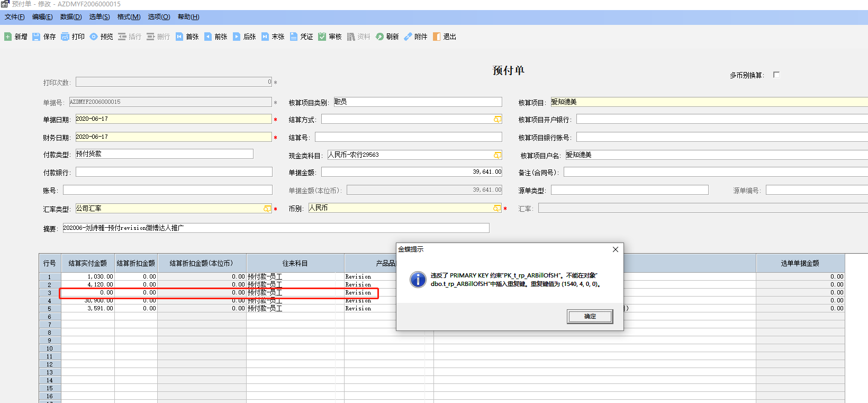This screenshot has width=868, height=403.
Task: Click the 退出 (Exit) toolbar icon
Action: pyautogui.click(x=437, y=37)
